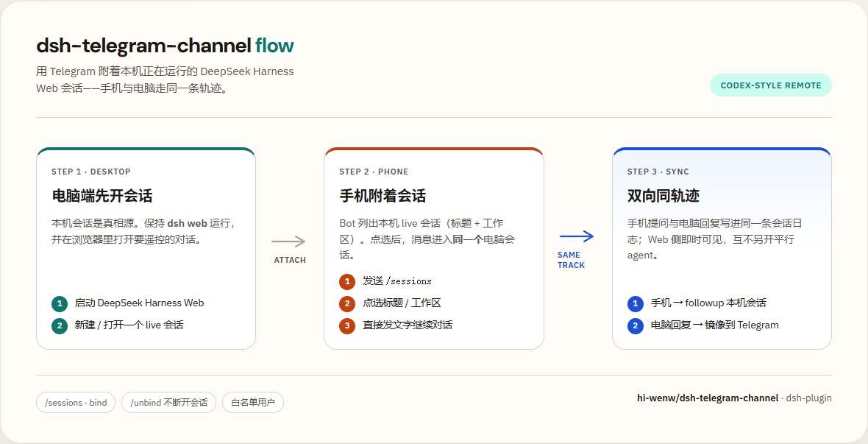Image resolution: width=868 pixels, height=444 pixels.
Task: Click the orange 3 badge beside 直接发文字
Action: pyautogui.click(x=347, y=325)
